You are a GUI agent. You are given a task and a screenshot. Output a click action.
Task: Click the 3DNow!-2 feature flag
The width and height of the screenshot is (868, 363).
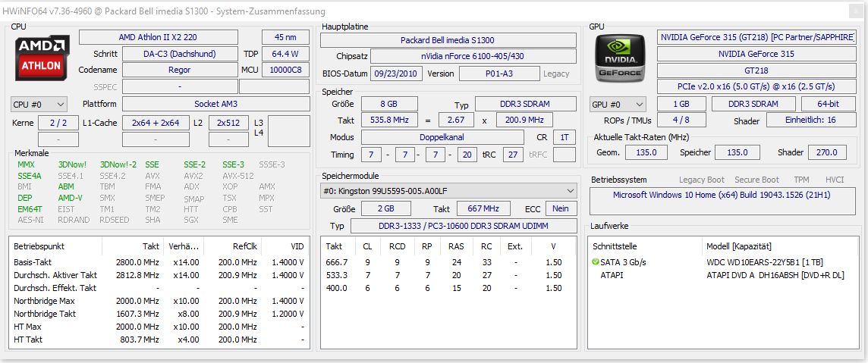tap(118, 164)
